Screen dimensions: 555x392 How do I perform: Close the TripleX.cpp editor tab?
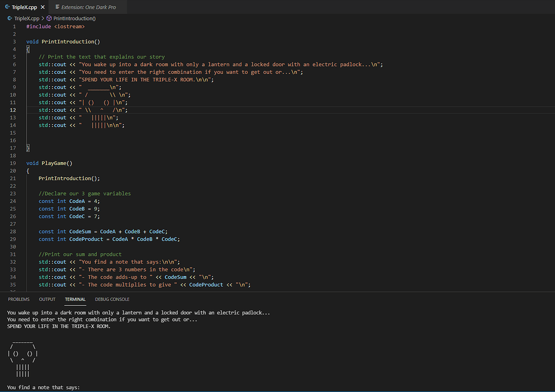(42, 8)
